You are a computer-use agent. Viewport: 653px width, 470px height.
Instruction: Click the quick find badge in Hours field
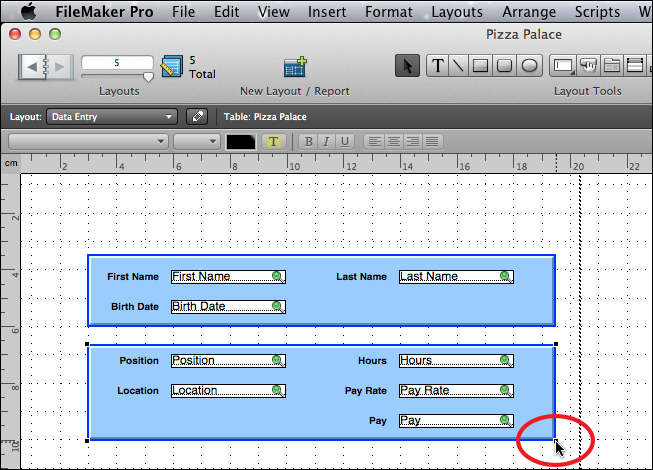pos(506,361)
